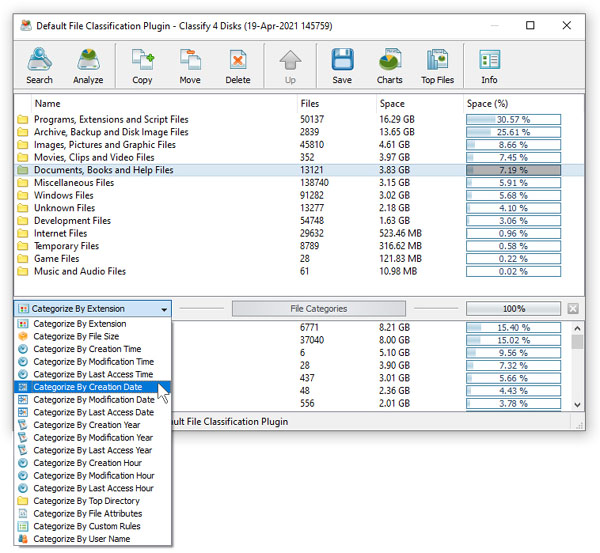Screen dimensions: 600x553
Task: Choose Categorize By Last Access Date
Action: (x=93, y=412)
